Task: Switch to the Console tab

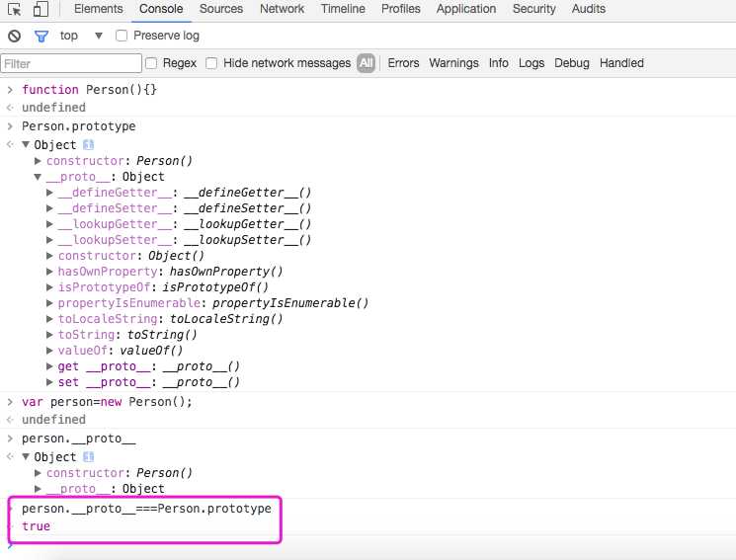Action: (161, 9)
